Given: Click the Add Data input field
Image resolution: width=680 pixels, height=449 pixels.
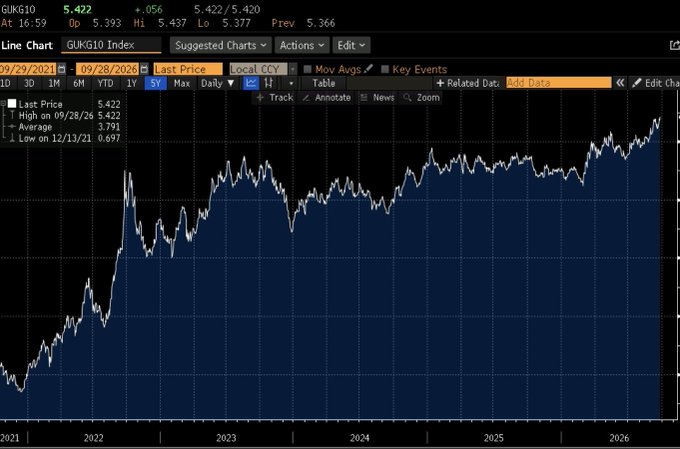Looking at the screenshot, I should click(x=559, y=83).
